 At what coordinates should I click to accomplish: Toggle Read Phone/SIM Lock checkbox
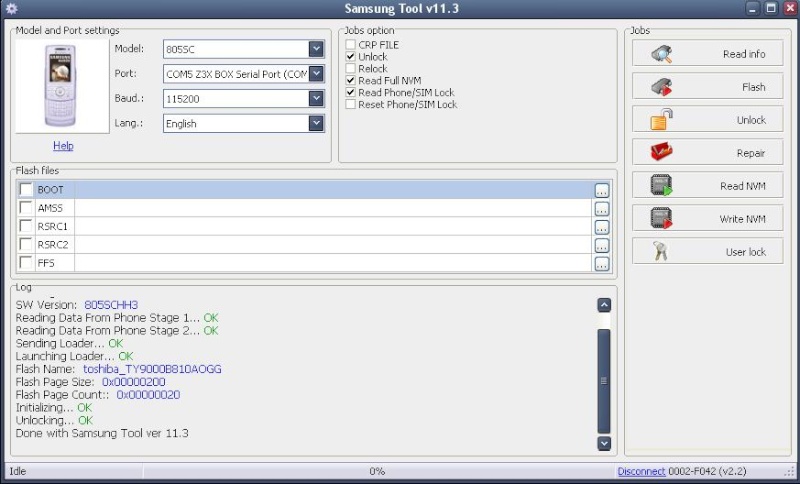tap(351, 92)
